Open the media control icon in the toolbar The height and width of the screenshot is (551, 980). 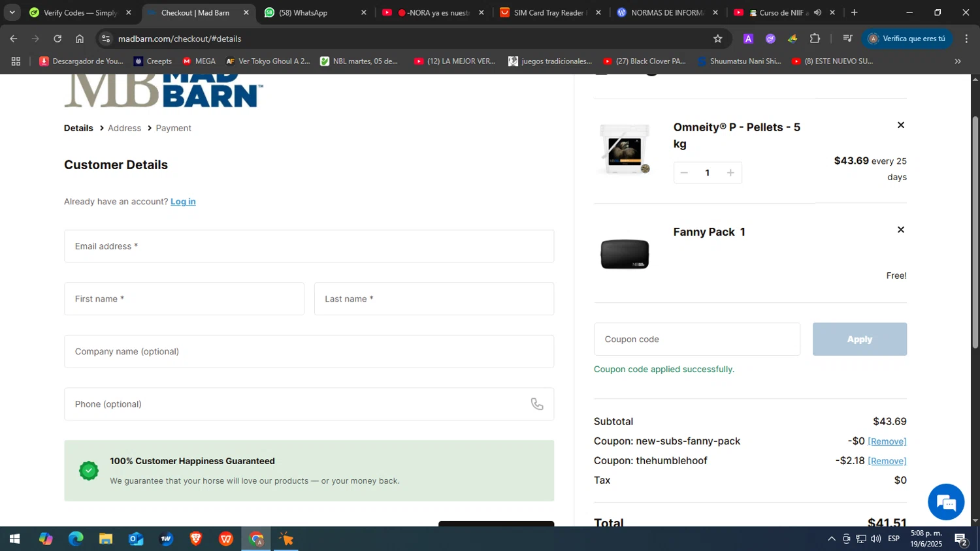click(847, 39)
